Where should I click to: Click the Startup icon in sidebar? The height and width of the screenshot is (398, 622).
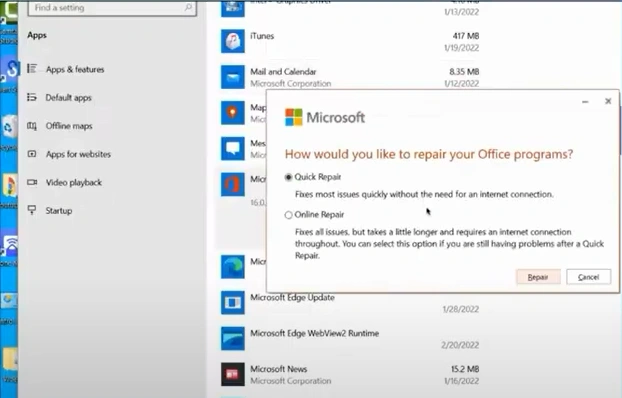[x=32, y=210]
